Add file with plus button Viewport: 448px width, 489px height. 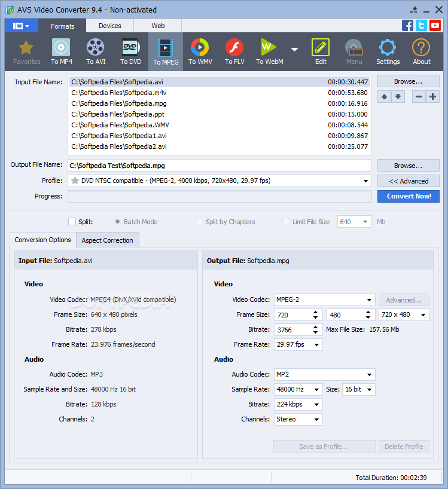[432, 97]
